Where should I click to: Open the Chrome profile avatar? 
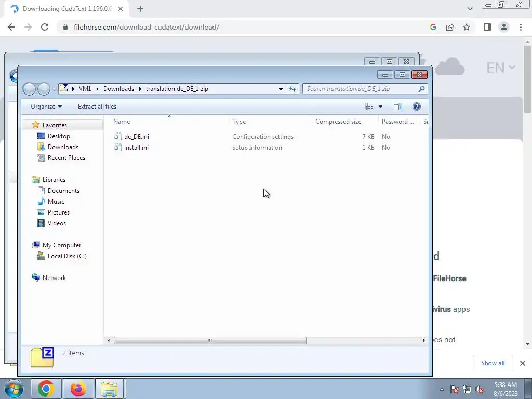[504, 27]
